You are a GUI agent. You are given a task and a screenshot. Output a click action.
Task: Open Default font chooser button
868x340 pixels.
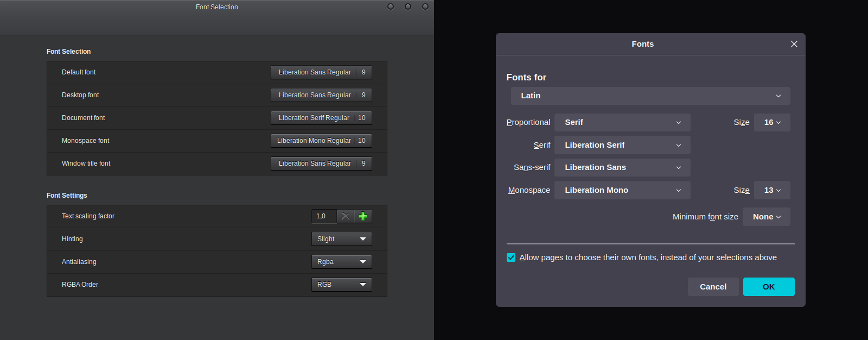click(321, 72)
